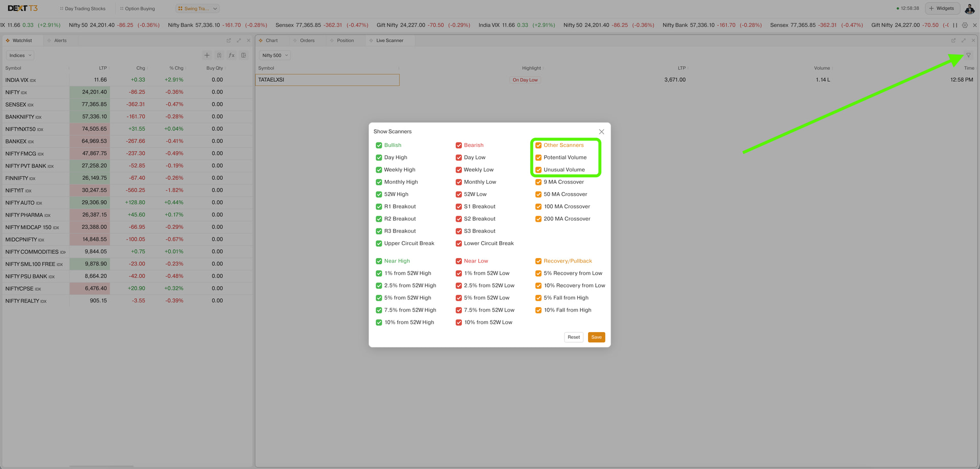Viewport: 980px width, 469px height.
Task: Click the Reset button in Show Scanners
Action: [x=574, y=337]
